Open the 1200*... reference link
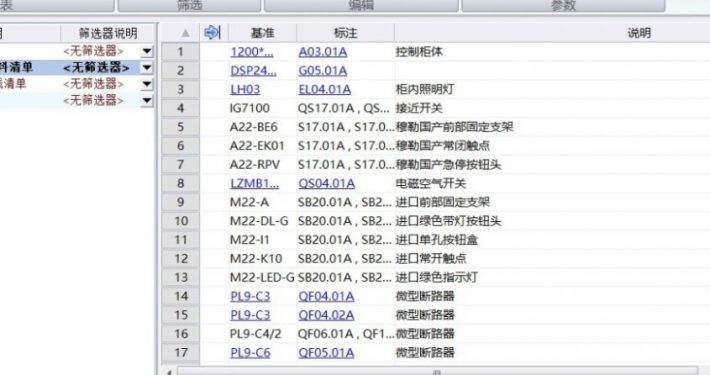The height and width of the screenshot is (375, 710). click(x=252, y=52)
